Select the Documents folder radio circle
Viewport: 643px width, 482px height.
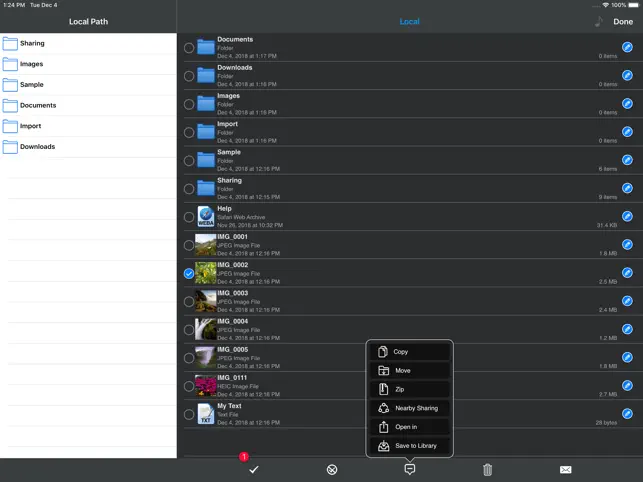[x=189, y=48]
